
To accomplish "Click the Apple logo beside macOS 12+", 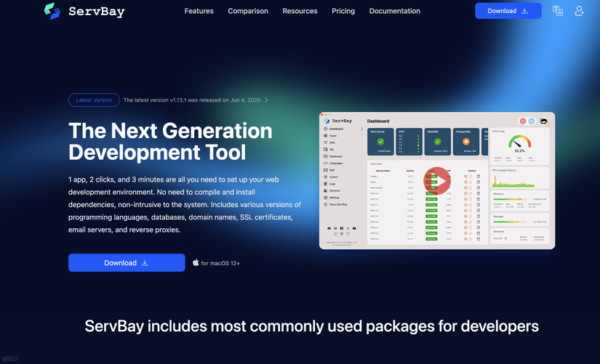I will tap(196, 262).
